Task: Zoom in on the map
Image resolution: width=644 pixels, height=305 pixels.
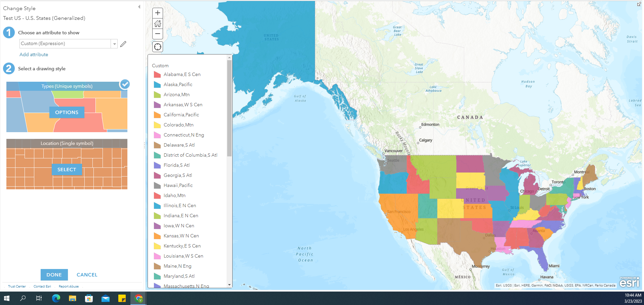Action: pos(157,13)
